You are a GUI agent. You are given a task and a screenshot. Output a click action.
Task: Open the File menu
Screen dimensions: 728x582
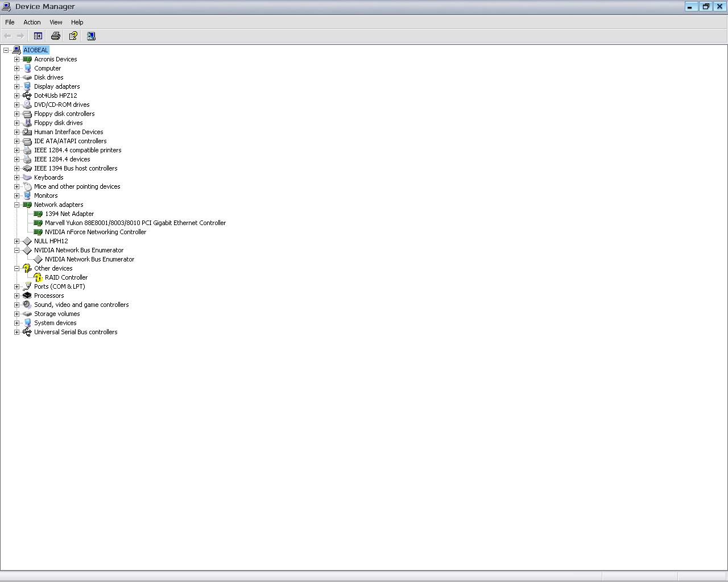point(10,22)
